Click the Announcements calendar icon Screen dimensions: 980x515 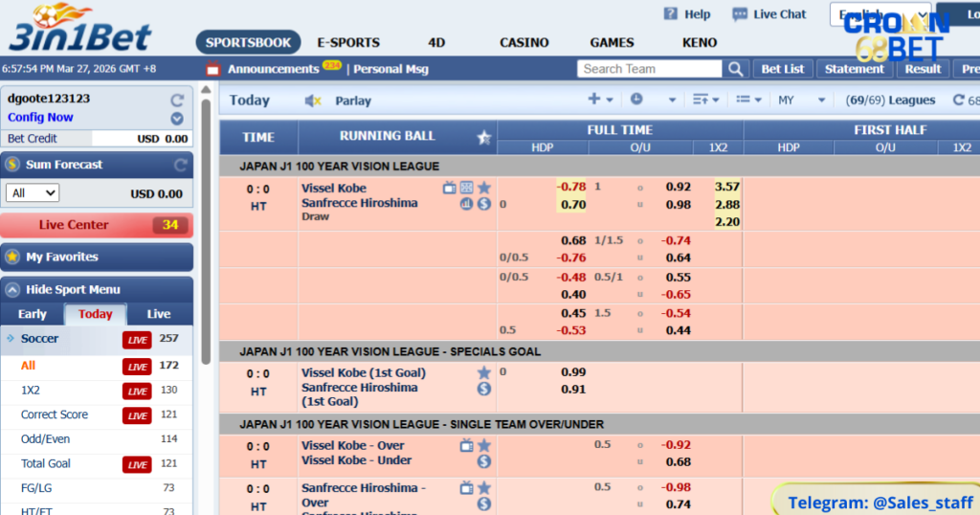coord(213,69)
